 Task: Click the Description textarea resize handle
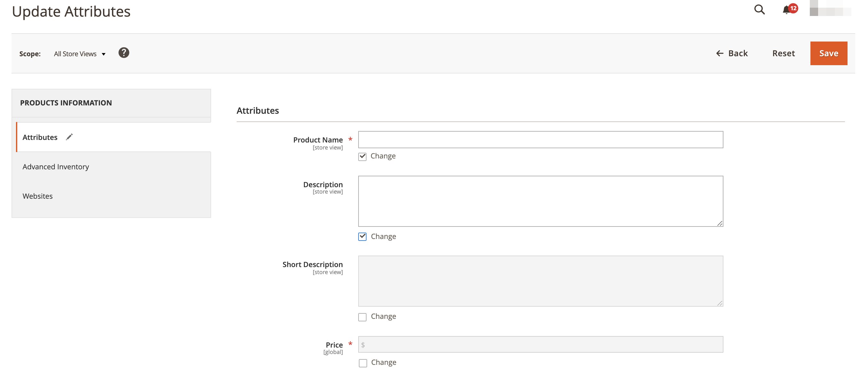pos(719,223)
